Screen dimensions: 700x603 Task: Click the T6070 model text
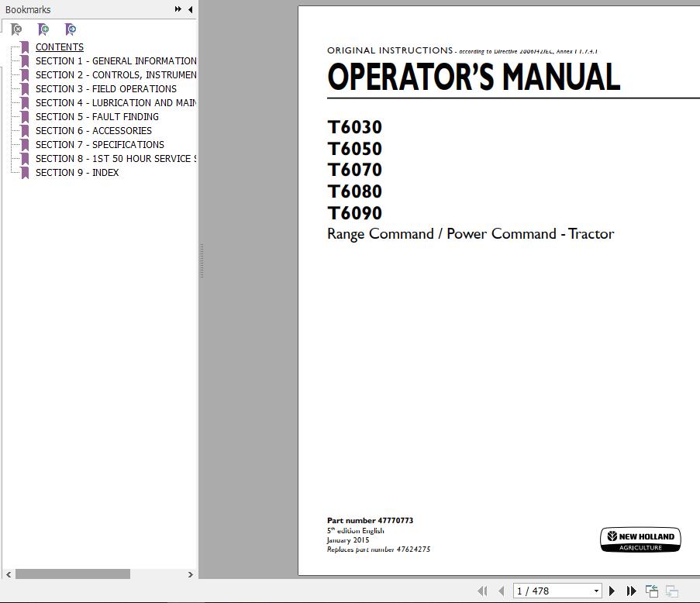coord(355,170)
